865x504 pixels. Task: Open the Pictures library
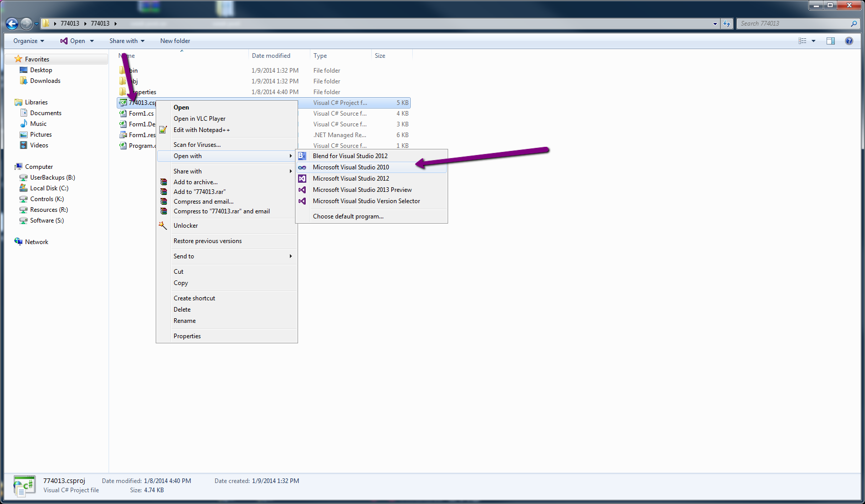point(41,135)
